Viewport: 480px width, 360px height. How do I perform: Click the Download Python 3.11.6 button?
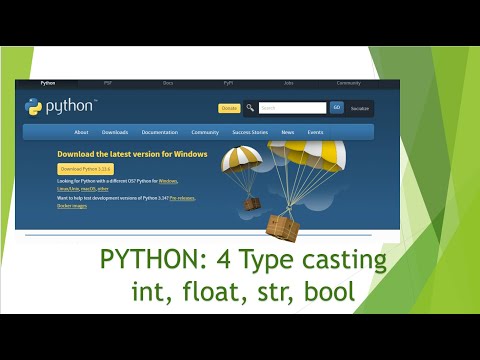point(85,169)
